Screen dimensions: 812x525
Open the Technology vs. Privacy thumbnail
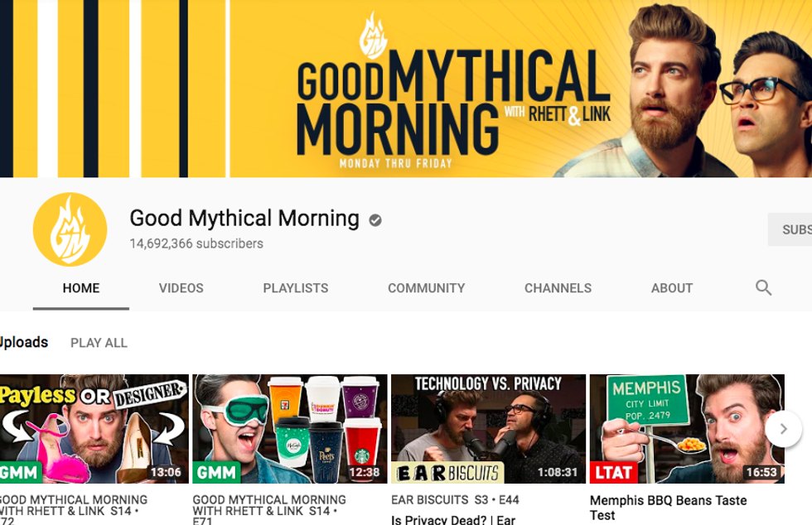point(487,429)
